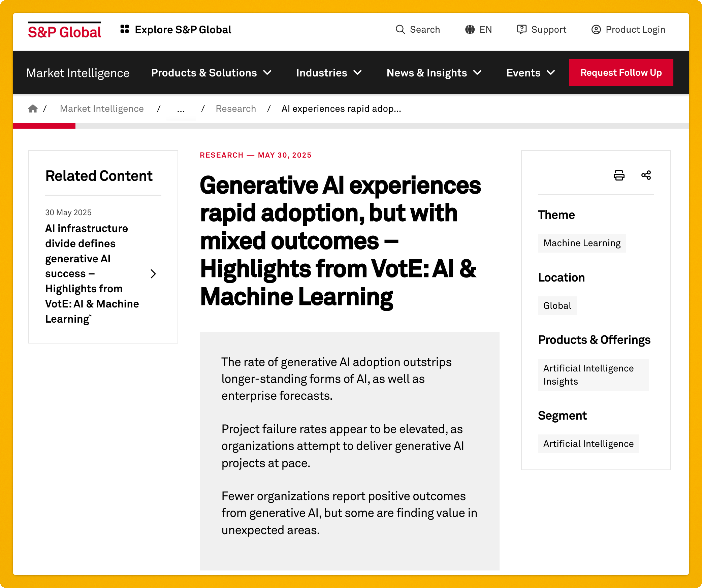The height and width of the screenshot is (588, 702).
Task: Open the Industries dropdown menu
Action: tap(329, 73)
